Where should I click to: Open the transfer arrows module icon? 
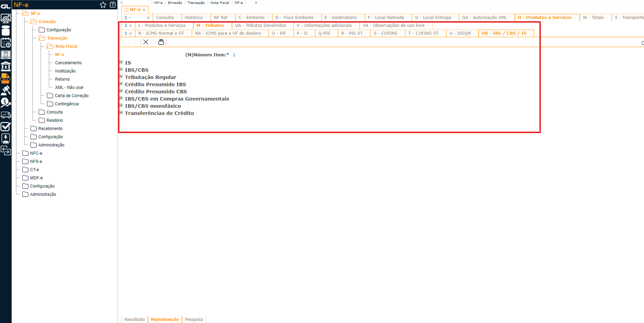coord(5,151)
